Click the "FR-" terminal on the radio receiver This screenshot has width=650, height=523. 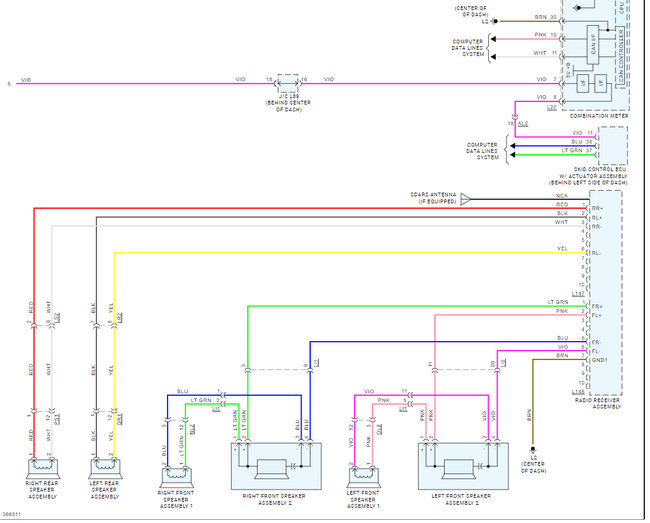596,343
